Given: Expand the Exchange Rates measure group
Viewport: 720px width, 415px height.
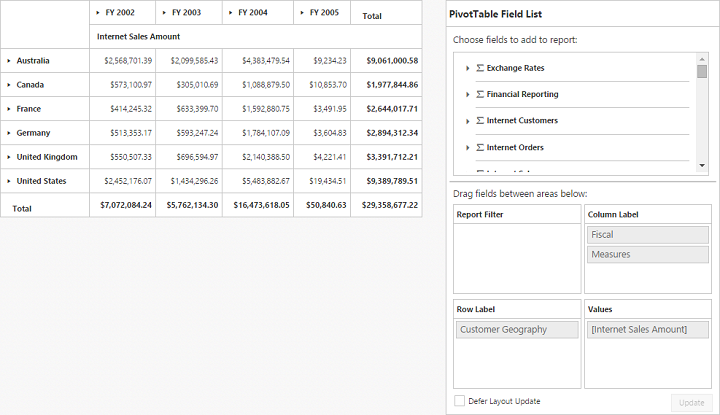Looking at the screenshot, I should click(467, 68).
